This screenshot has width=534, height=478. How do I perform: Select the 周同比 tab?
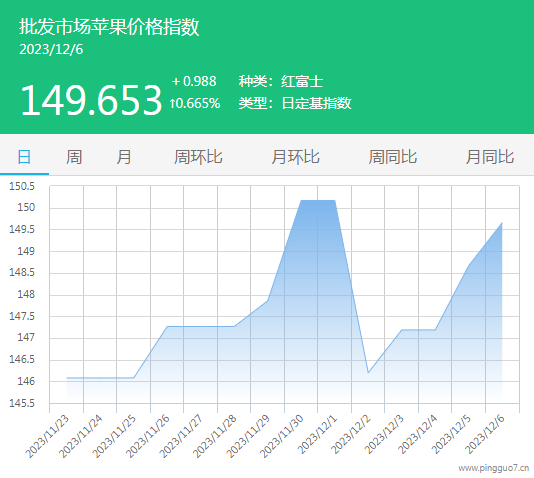393,157
